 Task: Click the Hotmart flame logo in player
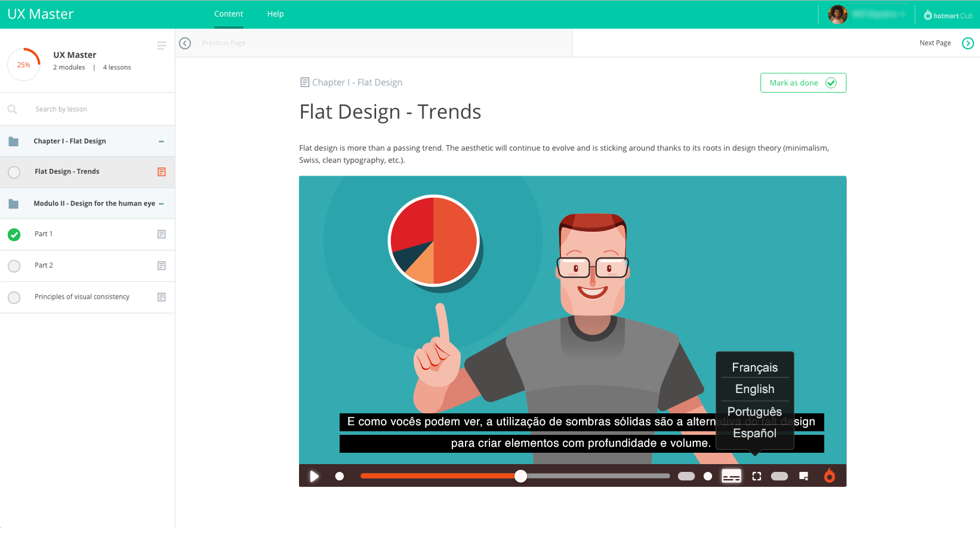pos(830,475)
